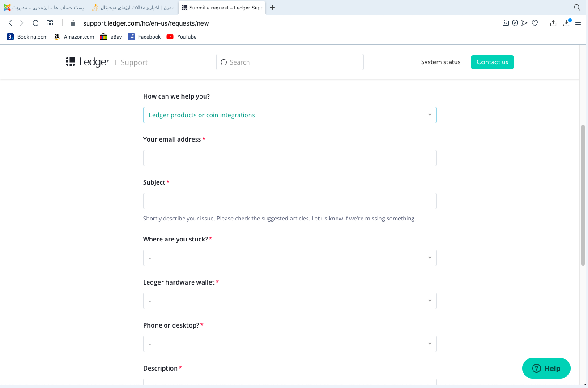Open the 'How can we help you?' dropdown

290,115
